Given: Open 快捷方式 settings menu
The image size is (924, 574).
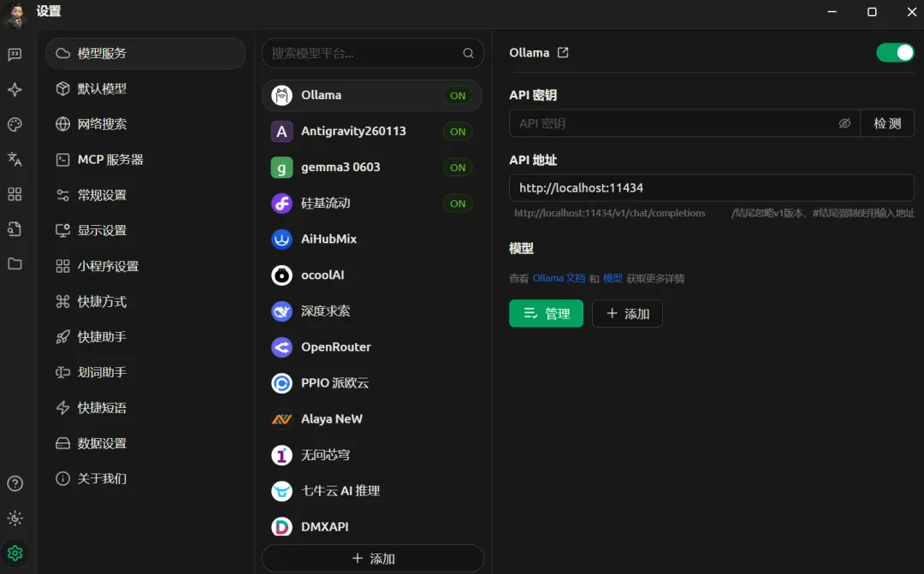Looking at the screenshot, I should (145, 301).
